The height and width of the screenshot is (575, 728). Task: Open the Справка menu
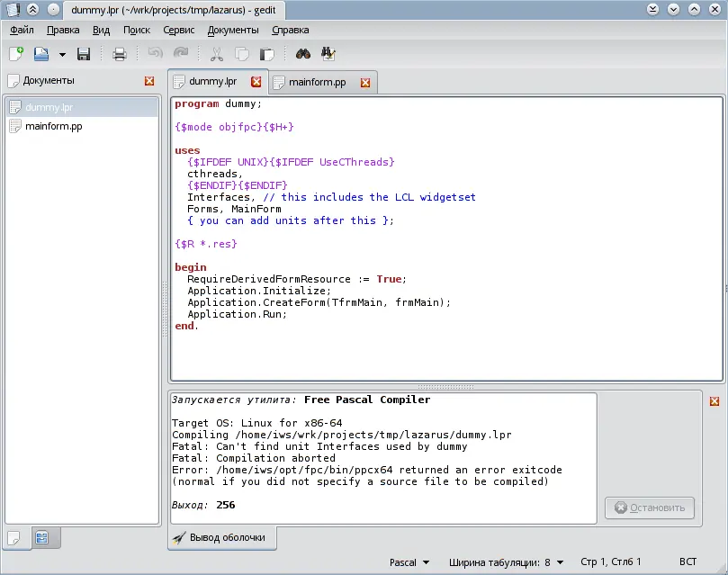coord(290,31)
